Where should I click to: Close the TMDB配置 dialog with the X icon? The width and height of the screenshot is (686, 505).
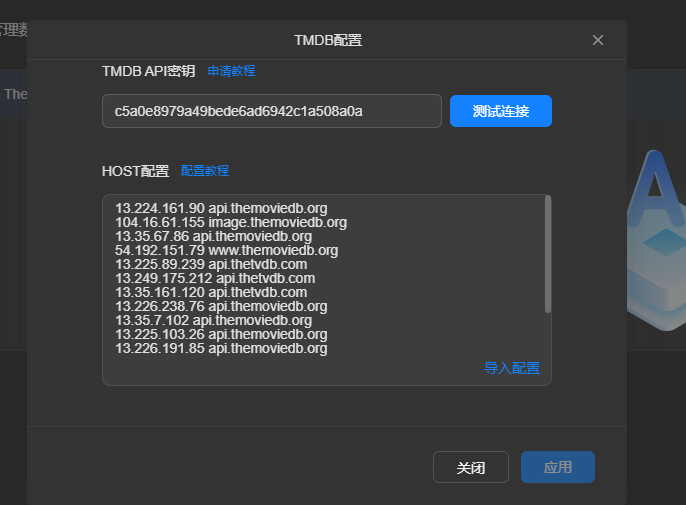point(598,40)
